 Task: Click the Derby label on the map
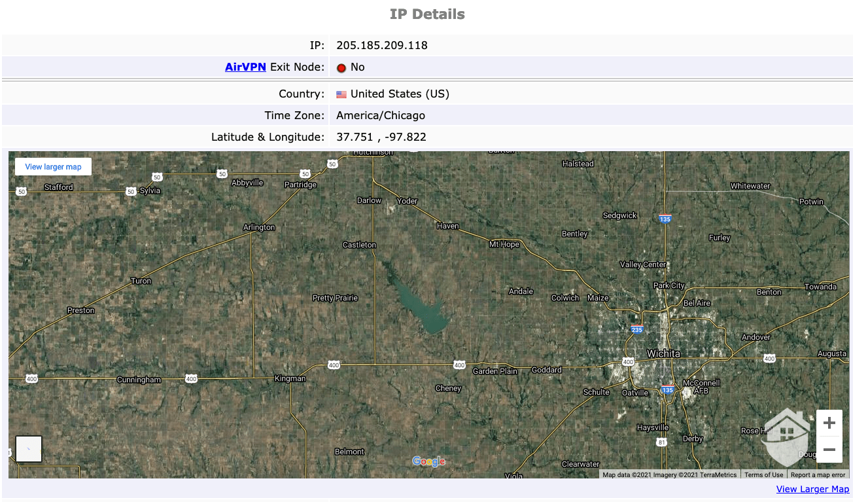coord(692,439)
